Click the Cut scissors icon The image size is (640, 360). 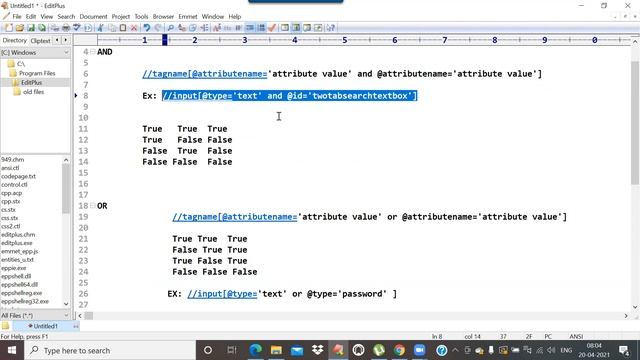click(x=100, y=28)
